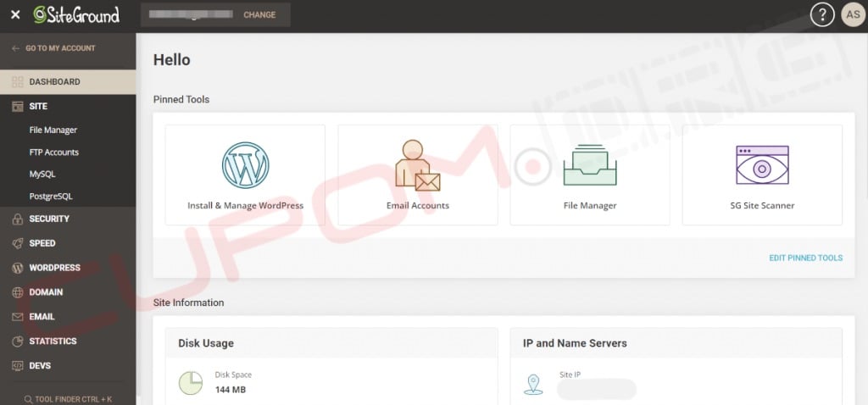The height and width of the screenshot is (405, 868).
Task: Click the WordPress sidebar logo icon
Action: tap(18, 268)
